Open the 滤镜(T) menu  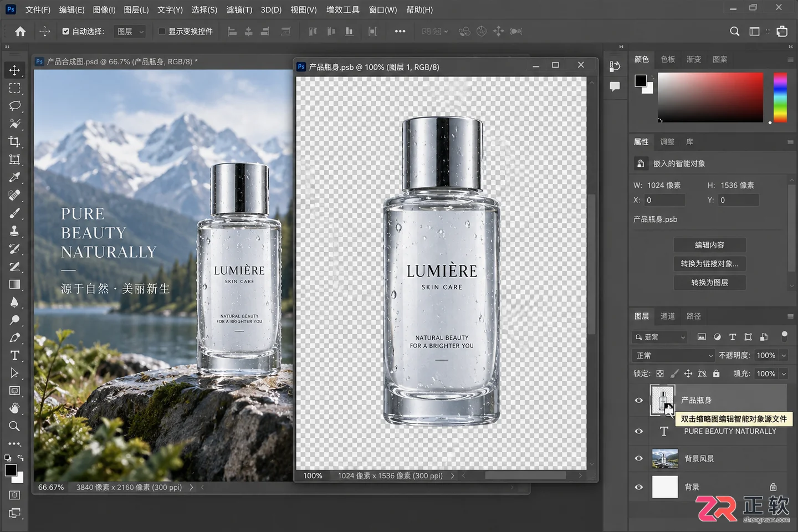coord(239,10)
